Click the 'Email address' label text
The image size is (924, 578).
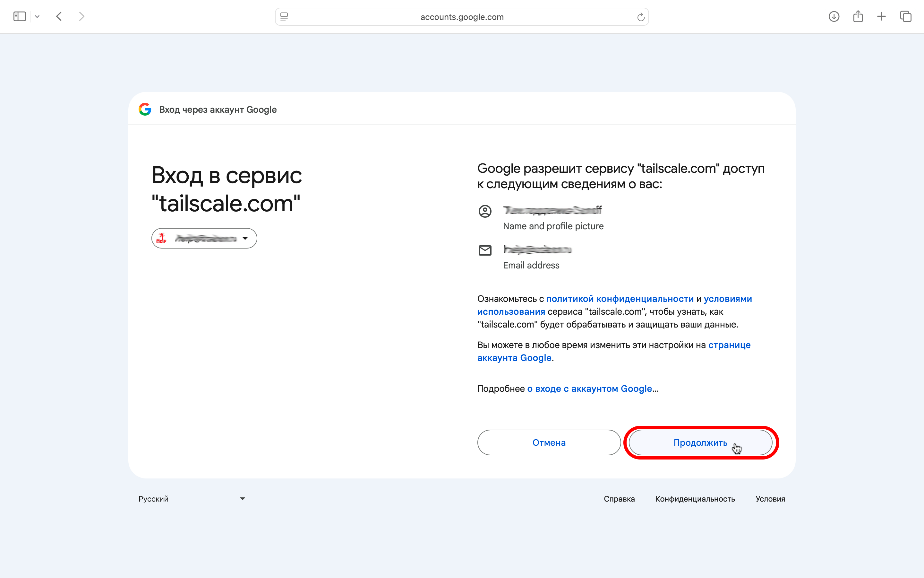pyautogui.click(x=531, y=265)
